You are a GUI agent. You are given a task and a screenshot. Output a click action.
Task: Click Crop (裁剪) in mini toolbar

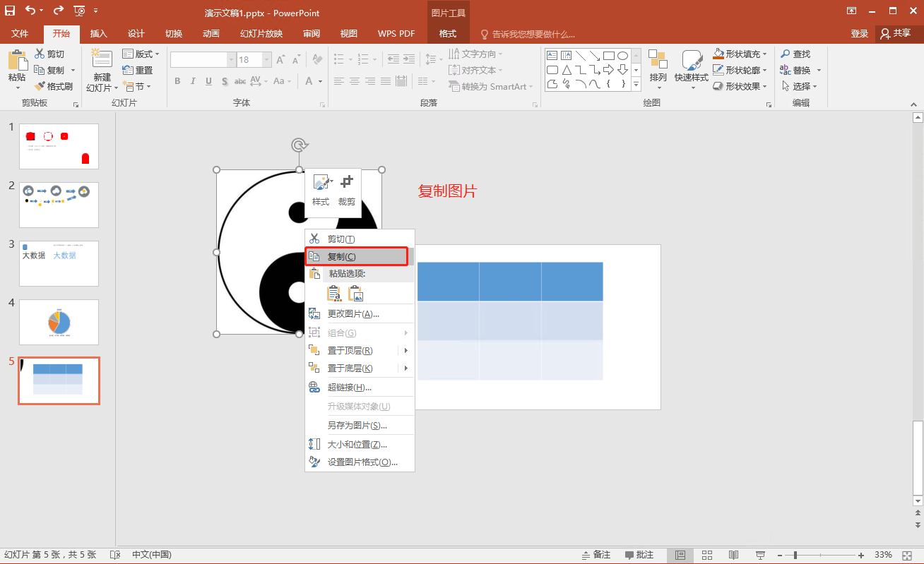[347, 191]
